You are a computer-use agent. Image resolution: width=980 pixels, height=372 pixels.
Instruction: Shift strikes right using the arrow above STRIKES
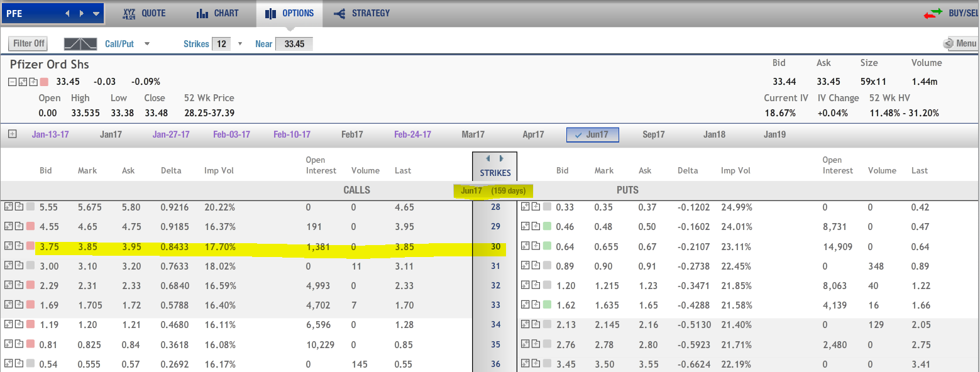click(x=501, y=159)
